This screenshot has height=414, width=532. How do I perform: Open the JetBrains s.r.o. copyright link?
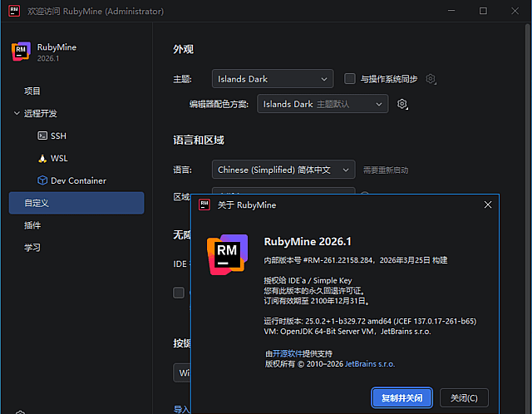pos(370,364)
